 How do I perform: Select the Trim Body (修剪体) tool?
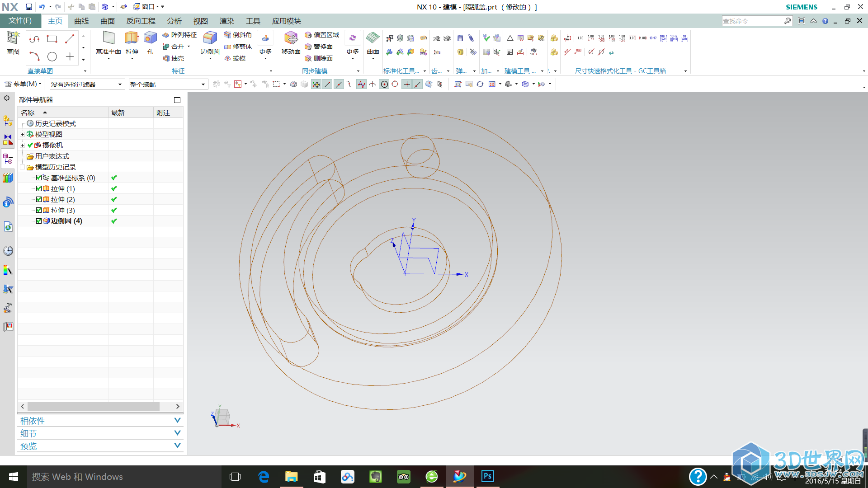(238, 47)
